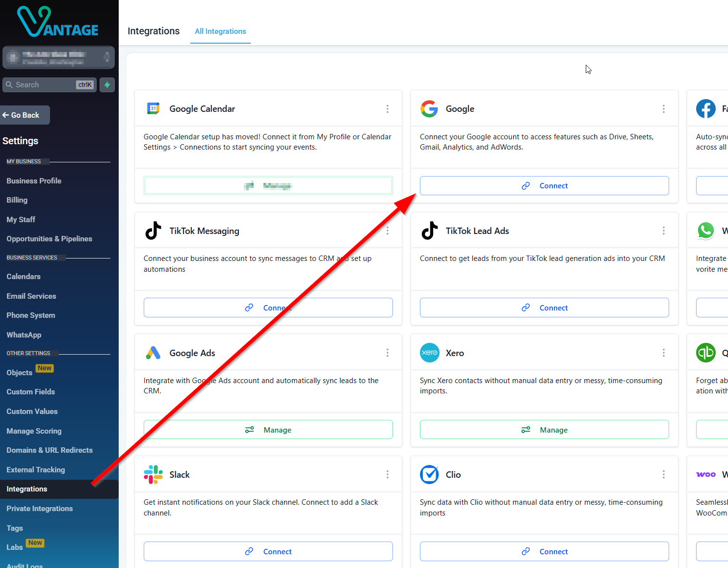728x568 pixels.
Task: Open Opportunities & Pipelines settings
Action: [49, 239]
